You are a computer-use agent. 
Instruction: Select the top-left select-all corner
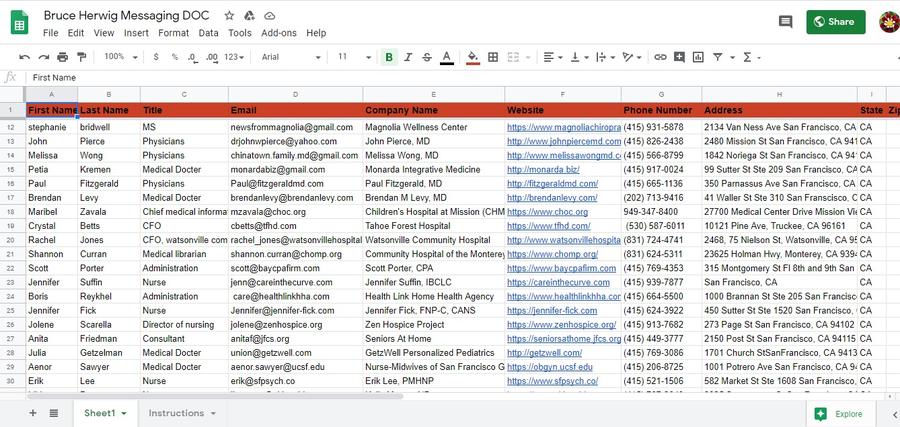(x=13, y=94)
